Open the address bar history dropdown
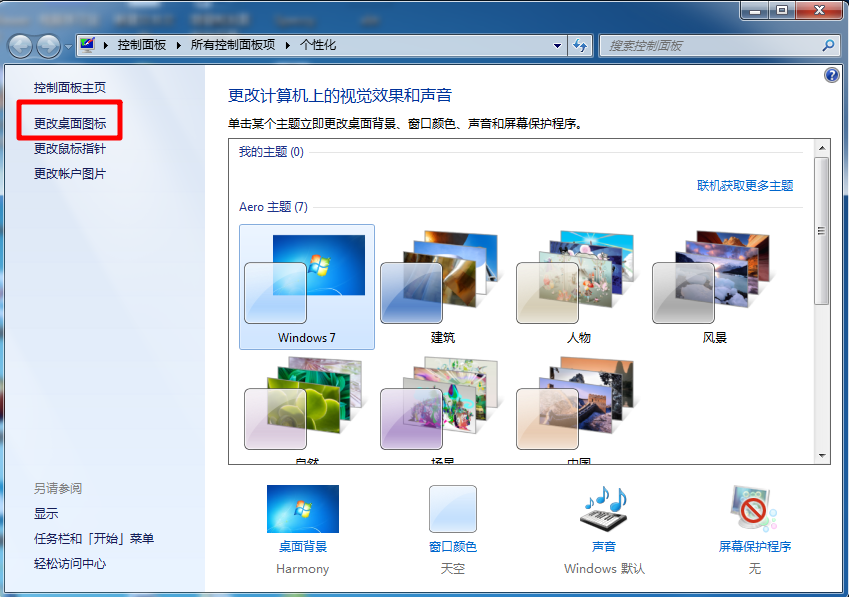Viewport: 849px width, 597px height. pos(557,45)
